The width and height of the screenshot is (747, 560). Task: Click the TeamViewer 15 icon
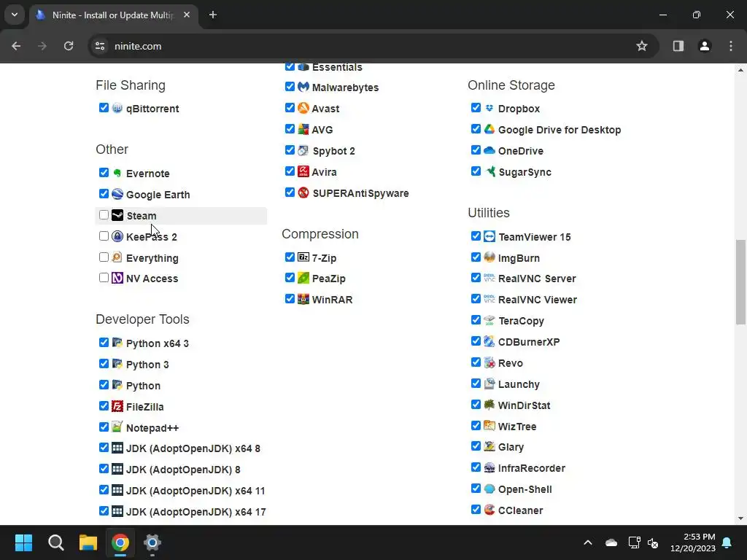[x=489, y=236]
